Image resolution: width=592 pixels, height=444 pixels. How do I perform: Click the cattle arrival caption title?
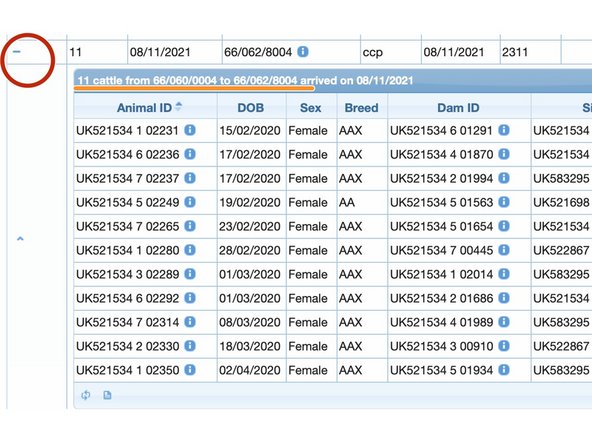(x=245, y=80)
